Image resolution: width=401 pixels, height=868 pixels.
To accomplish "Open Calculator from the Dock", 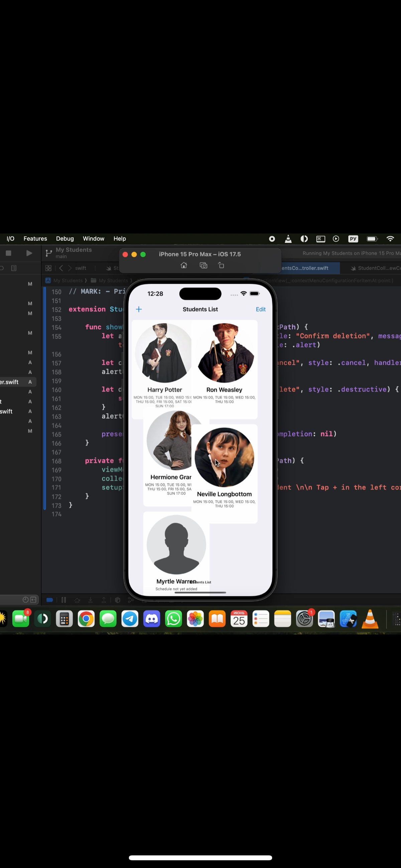I will click(64, 619).
